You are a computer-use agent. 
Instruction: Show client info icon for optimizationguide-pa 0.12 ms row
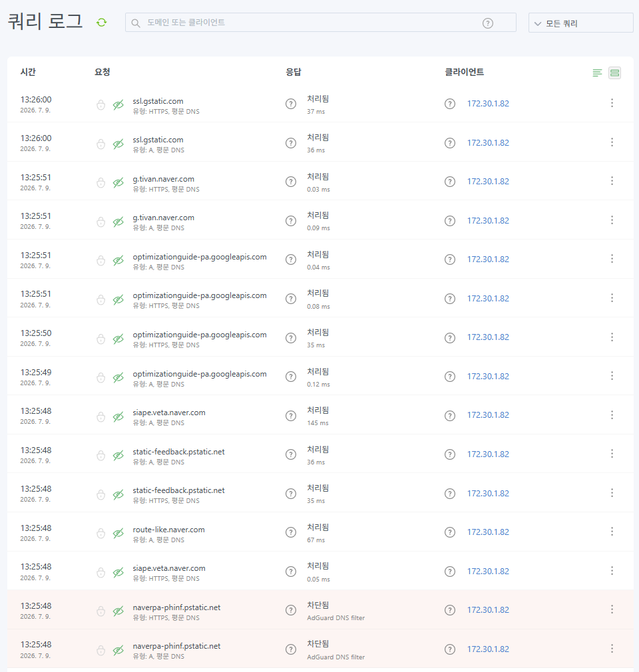click(450, 377)
